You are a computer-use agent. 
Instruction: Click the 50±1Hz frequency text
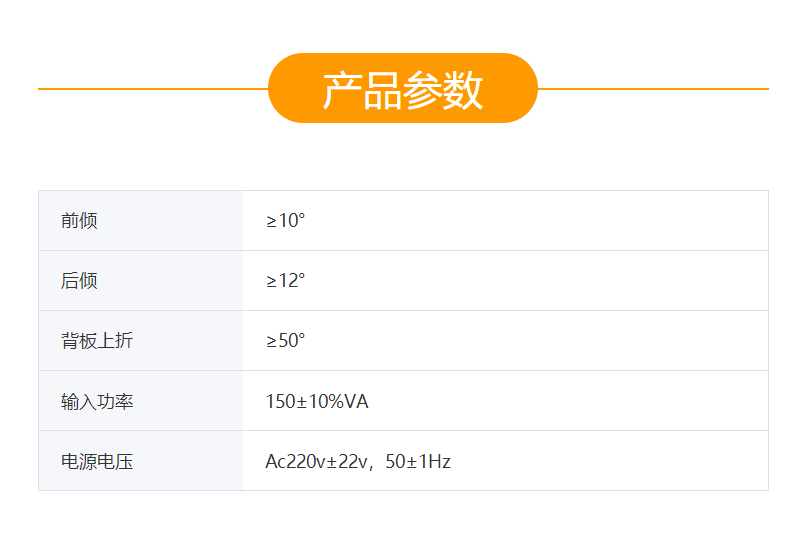point(418,461)
